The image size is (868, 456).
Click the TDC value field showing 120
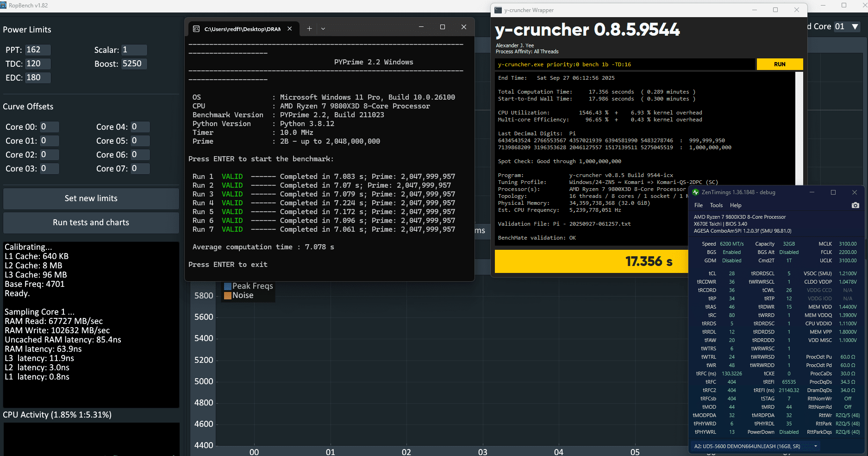(38, 64)
